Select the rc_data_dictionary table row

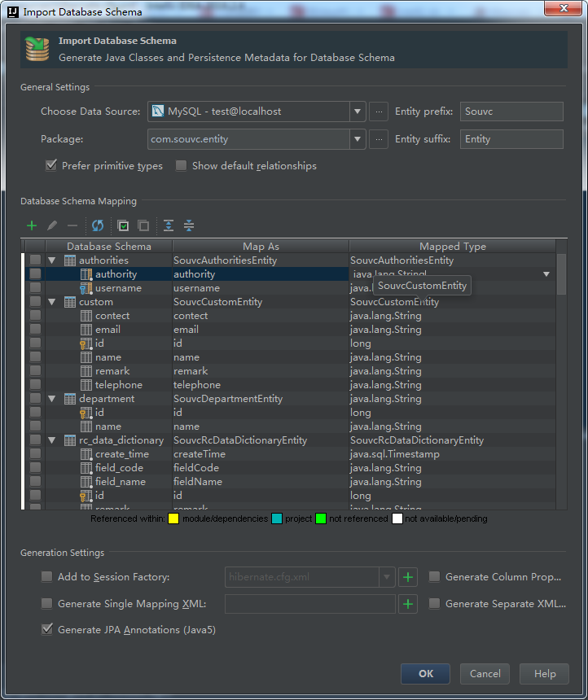coord(121,440)
